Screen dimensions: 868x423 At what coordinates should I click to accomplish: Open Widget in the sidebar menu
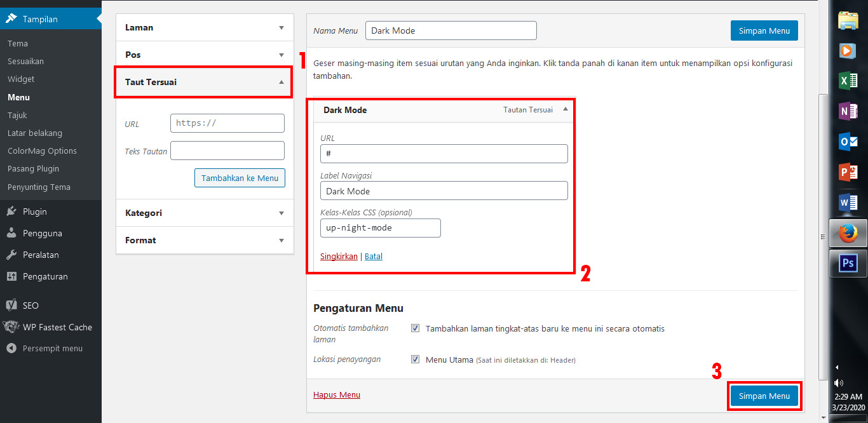(21, 79)
